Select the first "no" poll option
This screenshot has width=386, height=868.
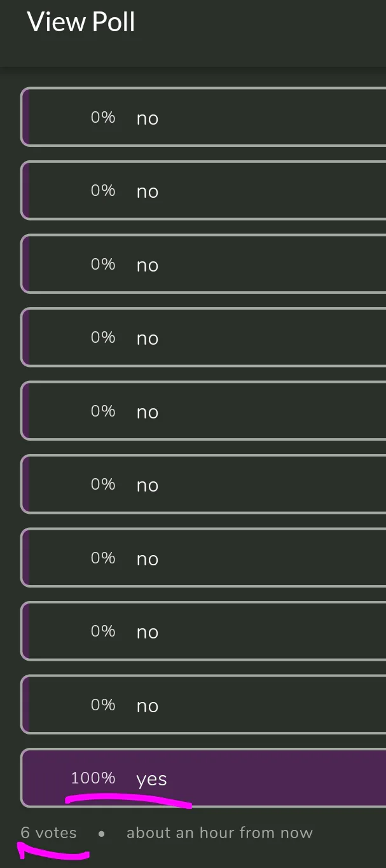(x=203, y=117)
